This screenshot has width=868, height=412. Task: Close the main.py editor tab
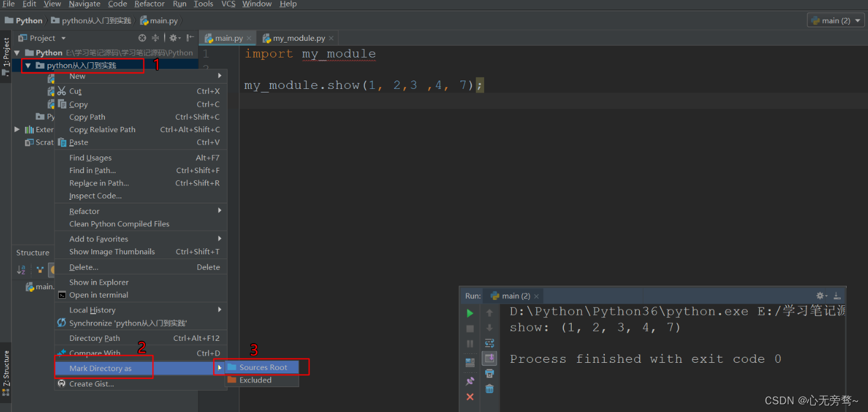[249, 39]
